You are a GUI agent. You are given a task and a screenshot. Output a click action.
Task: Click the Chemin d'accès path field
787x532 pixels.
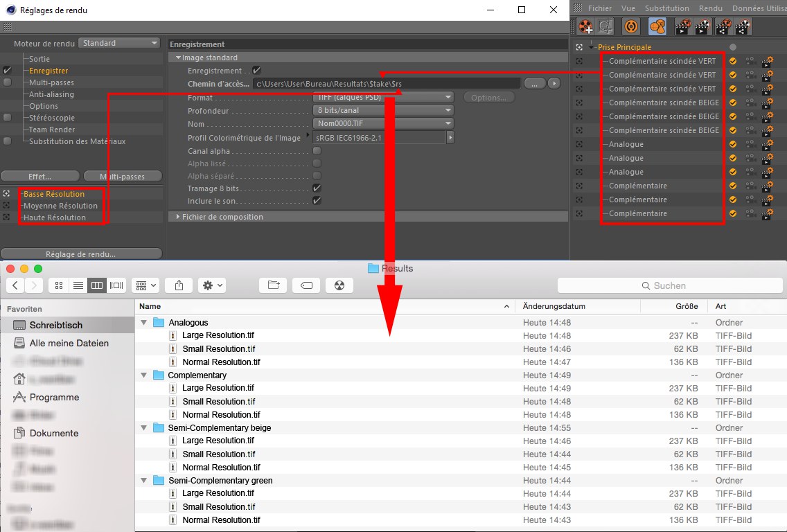tap(386, 84)
